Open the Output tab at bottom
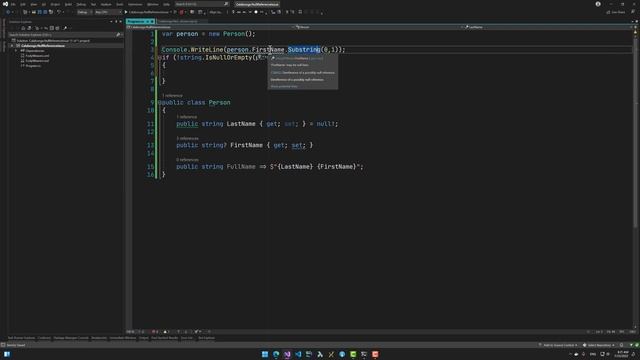This screenshot has width=640, height=360. pos(144,338)
